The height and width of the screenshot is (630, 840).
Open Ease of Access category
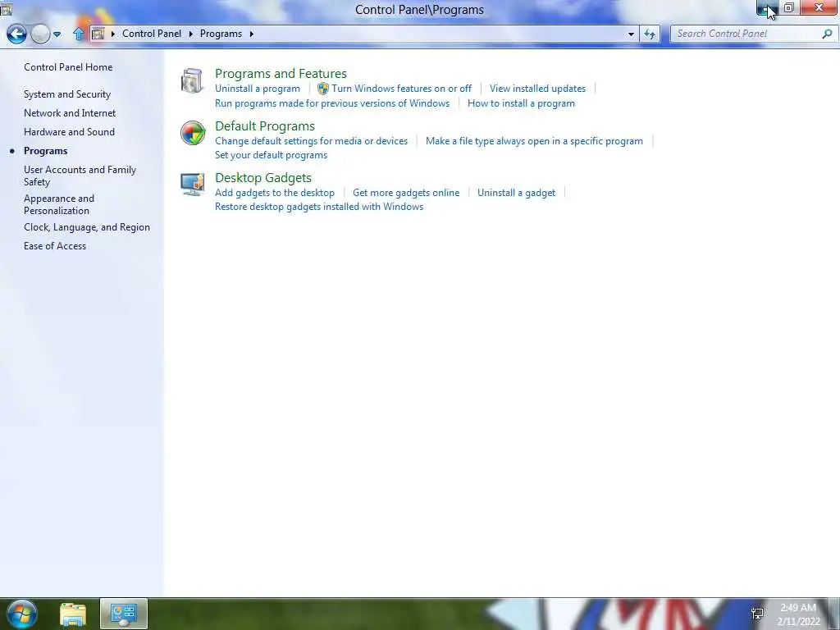(x=55, y=246)
